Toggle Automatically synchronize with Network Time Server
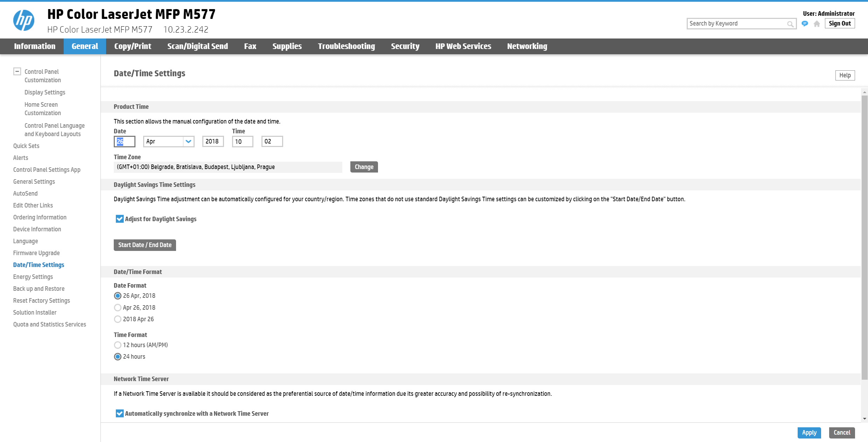This screenshot has width=868, height=442. pyautogui.click(x=120, y=414)
